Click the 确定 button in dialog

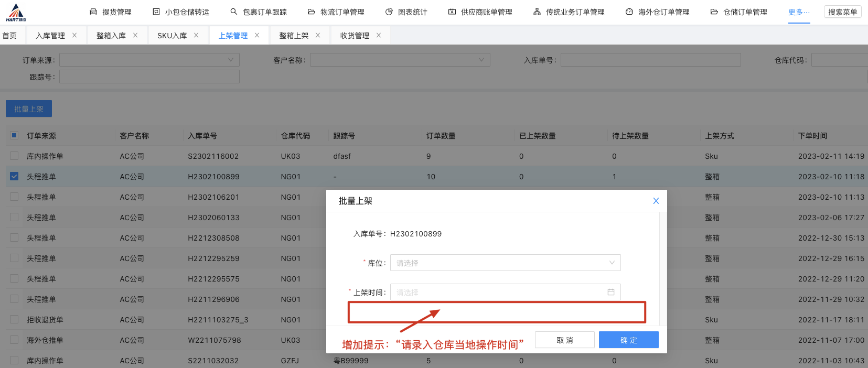coord(628,340)
